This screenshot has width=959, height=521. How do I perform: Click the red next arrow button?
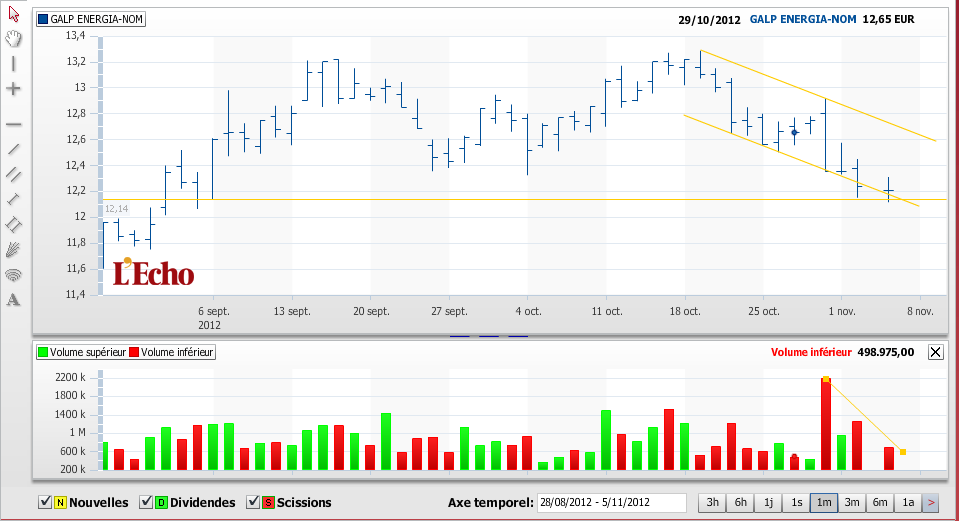(x=931, y=503)
